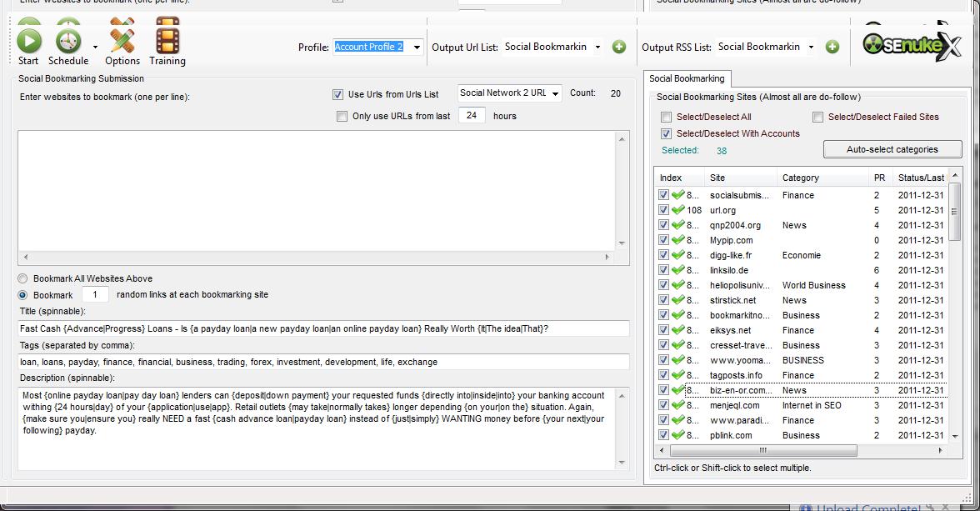The image size is (980, 511).
Task: Click right arrow of websites box scrollbar
Action: coord(607,257)
